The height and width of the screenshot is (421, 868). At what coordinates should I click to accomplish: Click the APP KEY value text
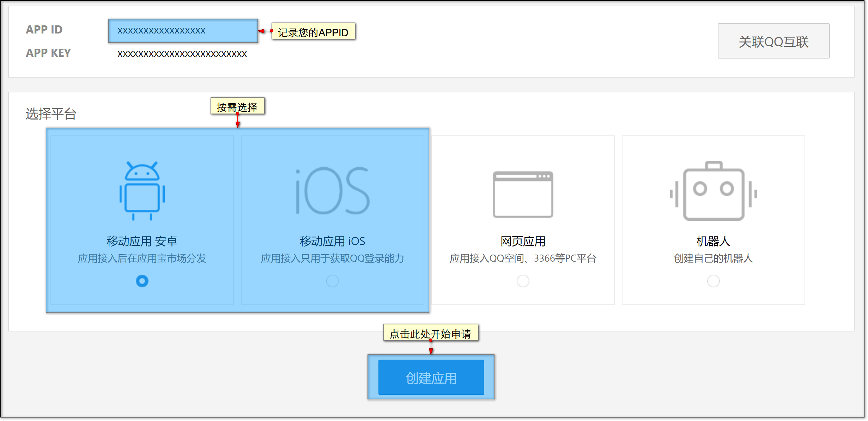pos(182,54)
